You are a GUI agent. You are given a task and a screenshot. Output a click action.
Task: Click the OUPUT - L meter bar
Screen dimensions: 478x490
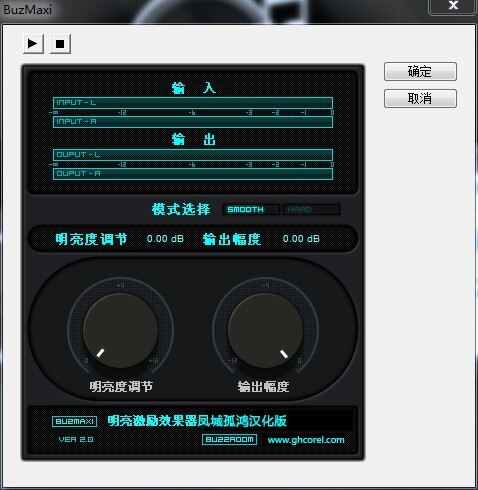coord(193,155)
